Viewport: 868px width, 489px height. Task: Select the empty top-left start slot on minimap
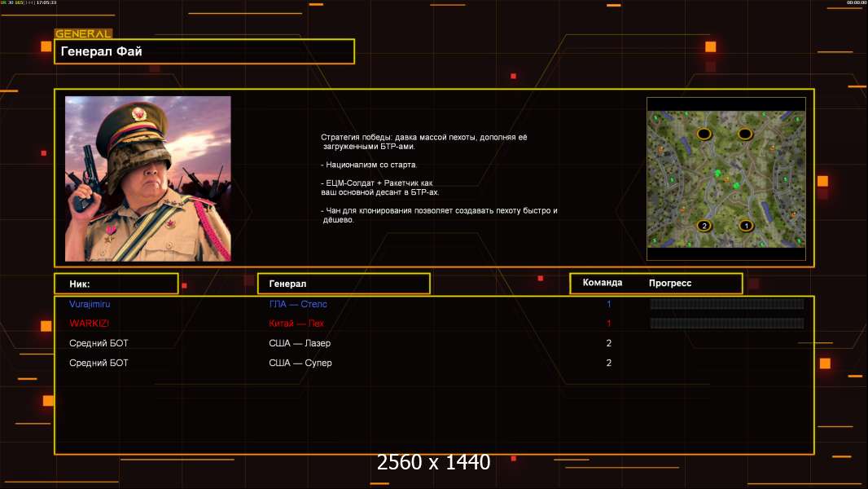point(704,134)
